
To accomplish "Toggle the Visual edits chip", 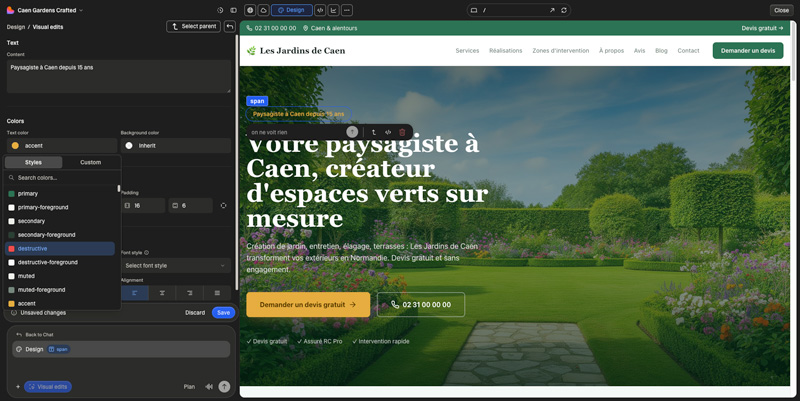I will pos(48,387).
